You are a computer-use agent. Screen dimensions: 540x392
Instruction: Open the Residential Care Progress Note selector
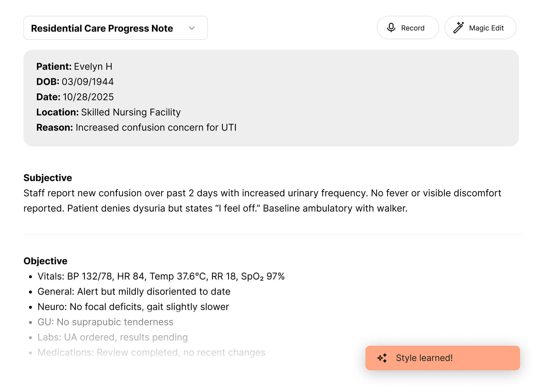102,28
